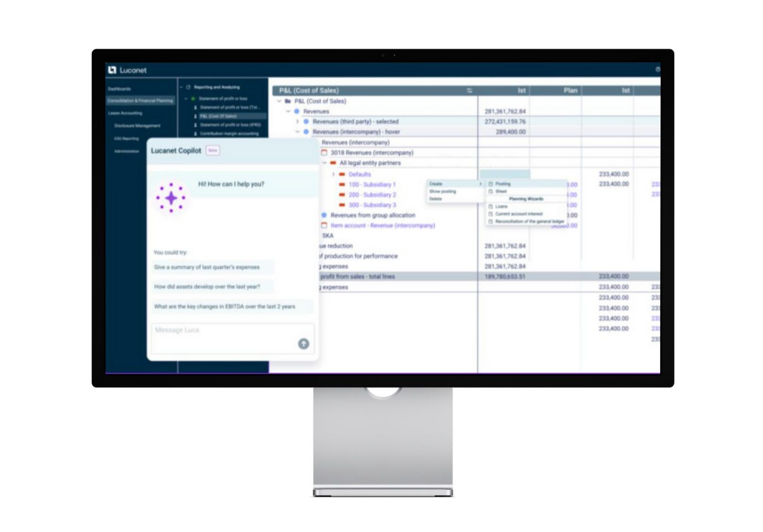Image resolution: width=763 pixels, height=532 pixels.
Task: Open Consolidation & Financial Planning
Action: 140,101
